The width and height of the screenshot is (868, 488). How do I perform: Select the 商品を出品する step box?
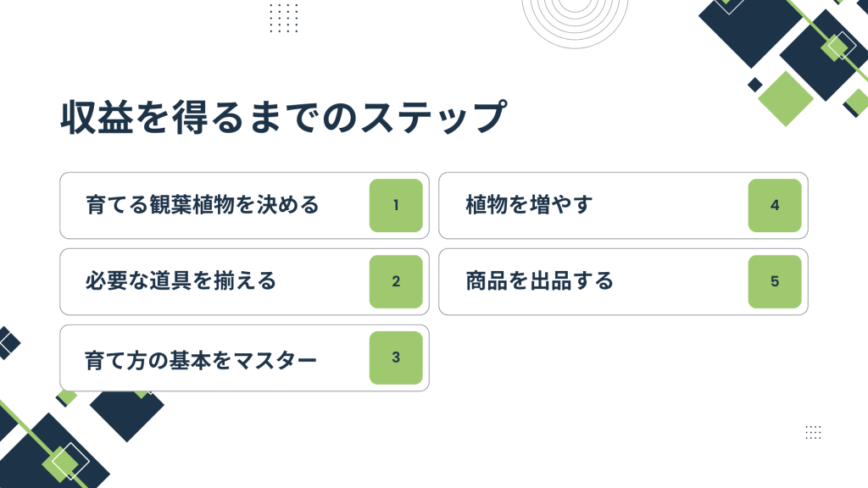click(623, 281)
